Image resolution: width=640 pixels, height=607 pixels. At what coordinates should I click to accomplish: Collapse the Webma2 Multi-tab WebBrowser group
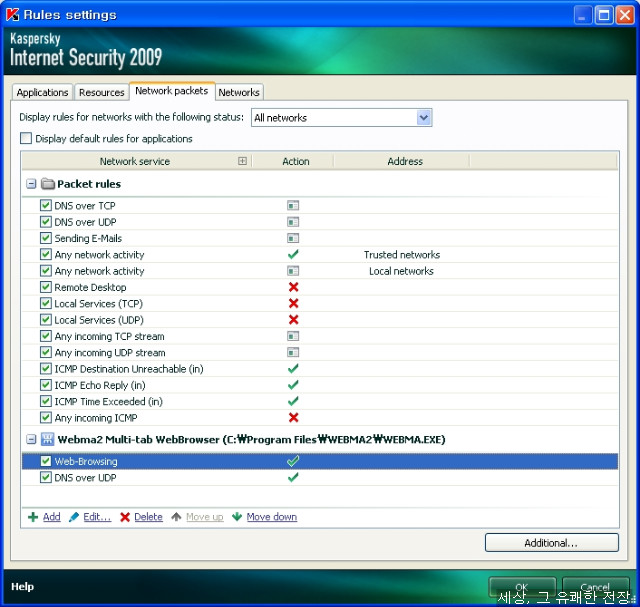(31, 439)
